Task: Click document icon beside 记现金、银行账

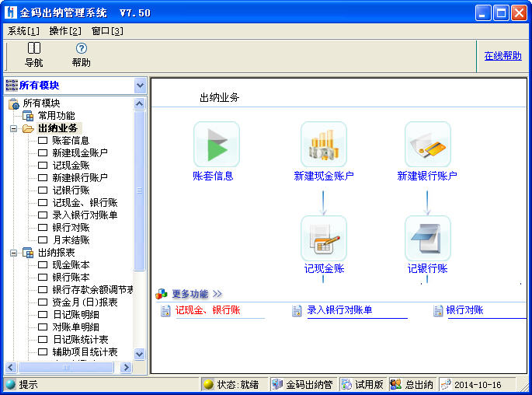Action: [x=165, y=310]
